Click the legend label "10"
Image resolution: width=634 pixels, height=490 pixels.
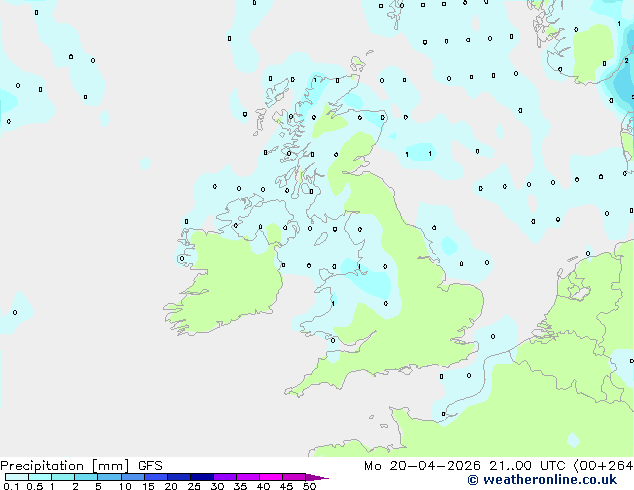tap(125, 486)
